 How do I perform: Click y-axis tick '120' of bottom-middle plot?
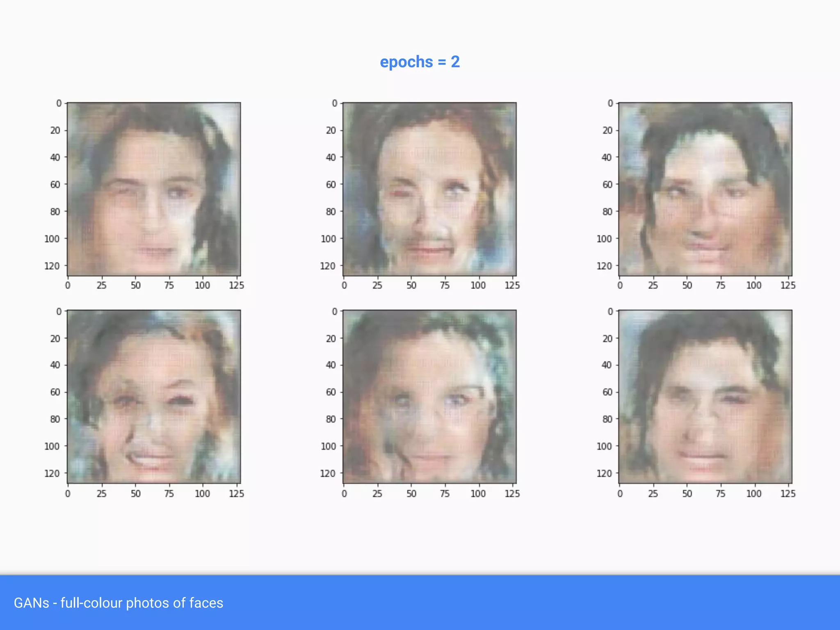pyautogui.click(x=328, y=473)
